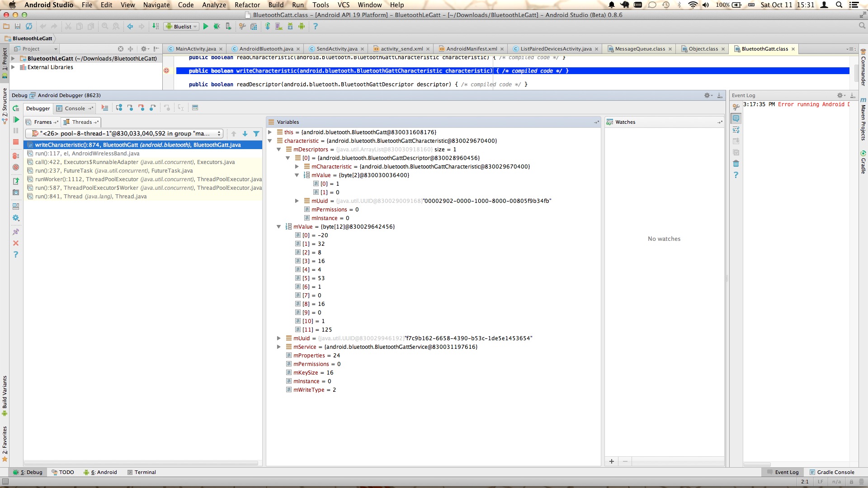Open Project Structure toolbar icon

click(254, 26)
